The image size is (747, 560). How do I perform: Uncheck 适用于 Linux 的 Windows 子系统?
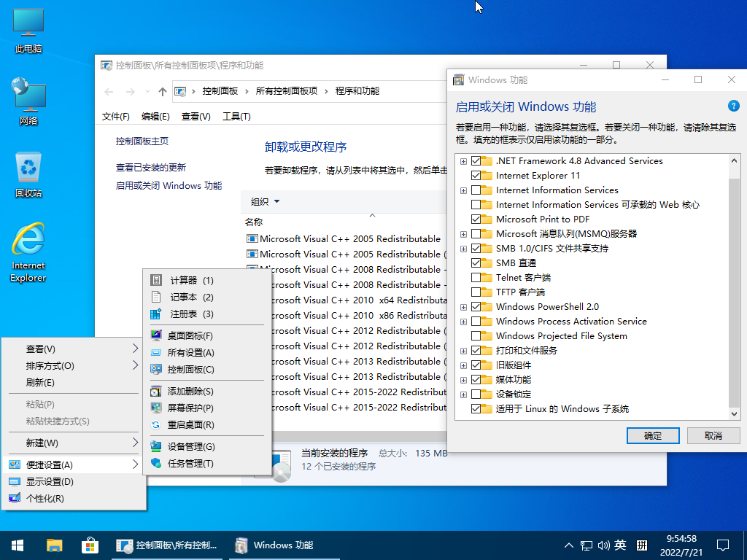[x=476, y=408]
